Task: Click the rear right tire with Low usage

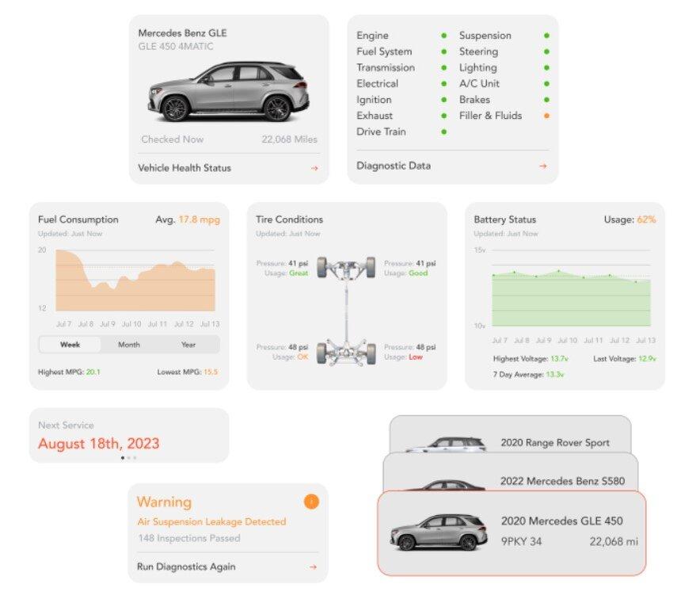Action: click(x=370, y=352)
